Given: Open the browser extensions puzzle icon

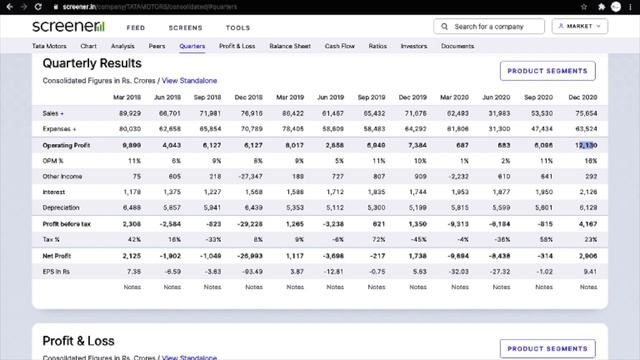Looking at the screenshot, I should [601, 7].
